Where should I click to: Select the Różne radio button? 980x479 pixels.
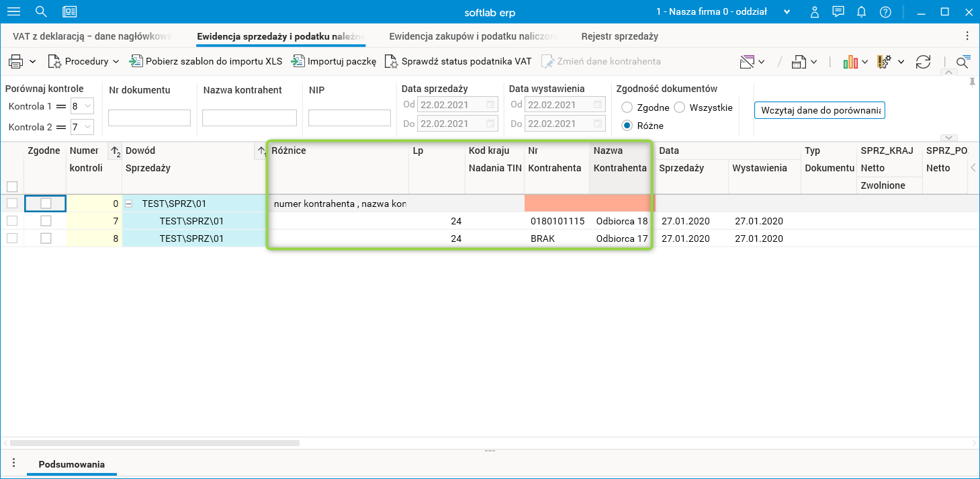[x=627, y=126]
